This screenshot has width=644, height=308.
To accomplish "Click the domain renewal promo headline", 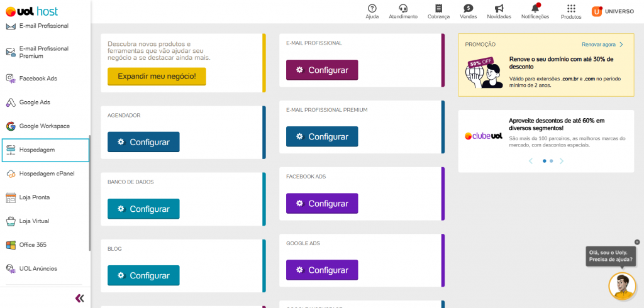I will [x=561, y=63].
